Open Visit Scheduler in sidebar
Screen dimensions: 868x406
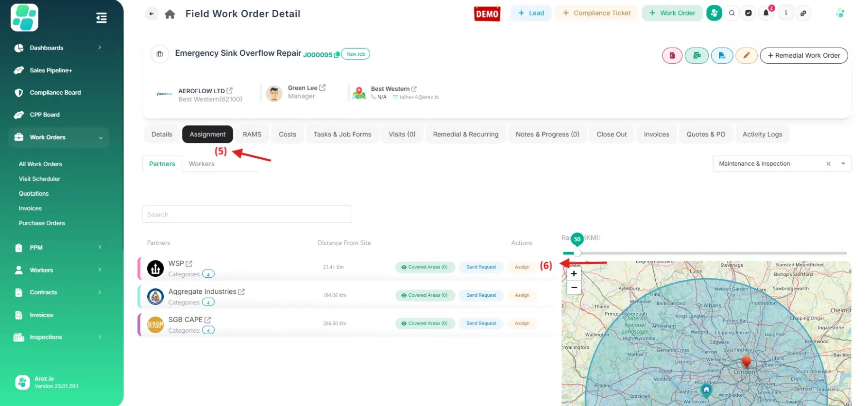[x=39, y=179]
